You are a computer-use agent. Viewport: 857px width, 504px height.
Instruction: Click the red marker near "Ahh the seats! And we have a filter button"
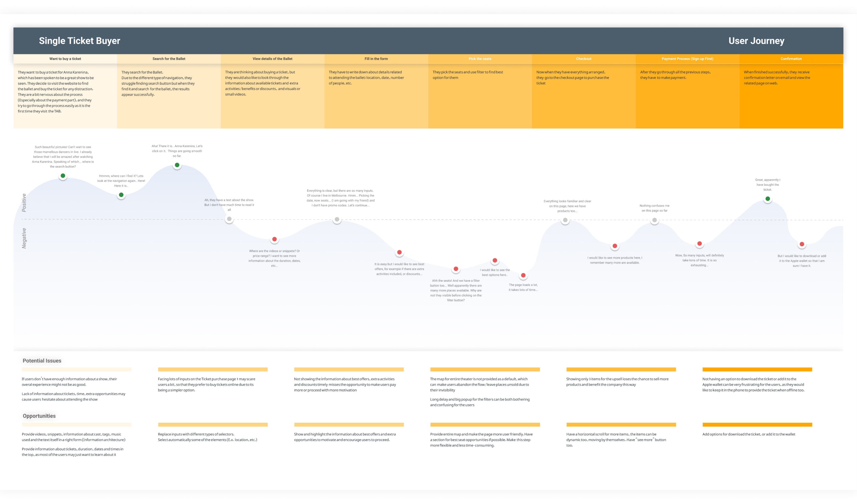click(x=456, y=269)
